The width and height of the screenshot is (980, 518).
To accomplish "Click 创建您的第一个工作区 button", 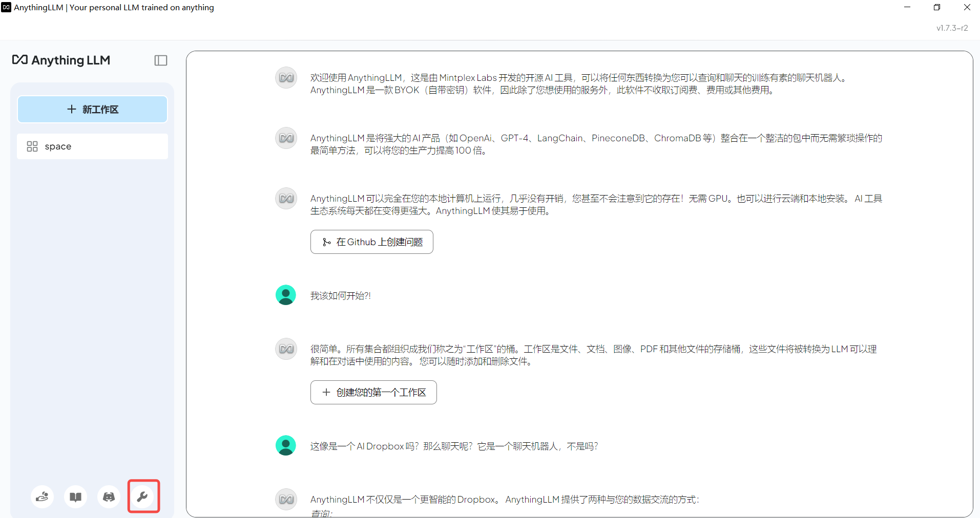I will (373, 393).
